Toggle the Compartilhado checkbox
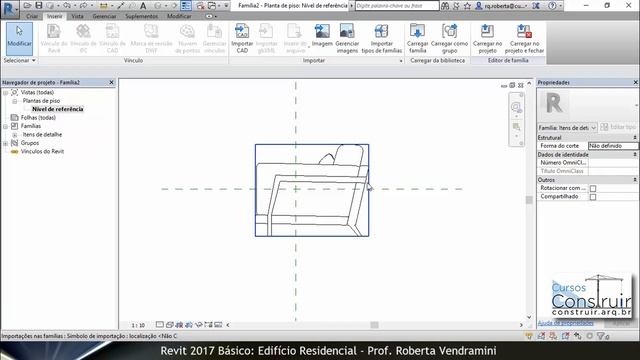Image resolution: width=640 pixels, height=360 pixels. pyautogui.click(x=593, y=197)
